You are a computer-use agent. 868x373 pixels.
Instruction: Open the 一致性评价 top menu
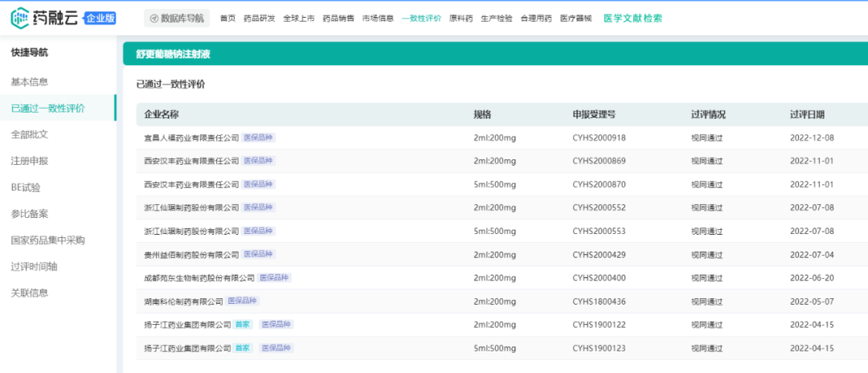pyautogui.click(x=421, y=18)
